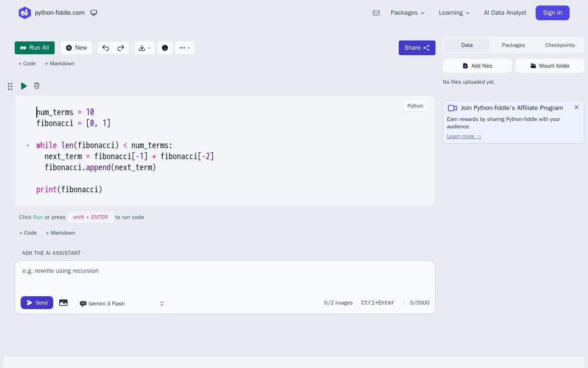Image resolution: width=588 pixels, height=368 pixels.
Task: Click the redo arrow icon
Action: tap(121, 48)
